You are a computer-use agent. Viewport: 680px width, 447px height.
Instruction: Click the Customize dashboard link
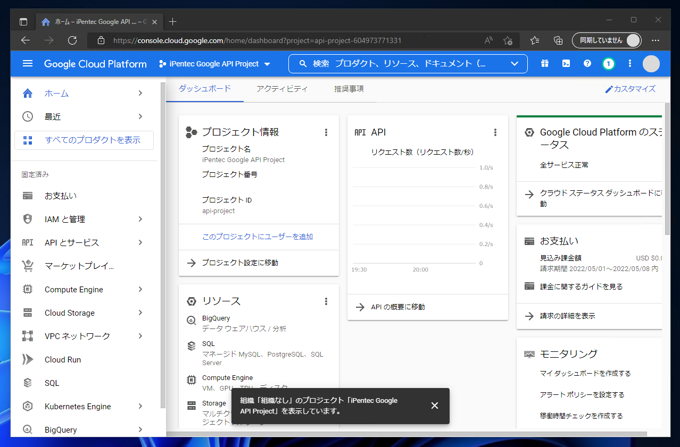pos(631,89)
